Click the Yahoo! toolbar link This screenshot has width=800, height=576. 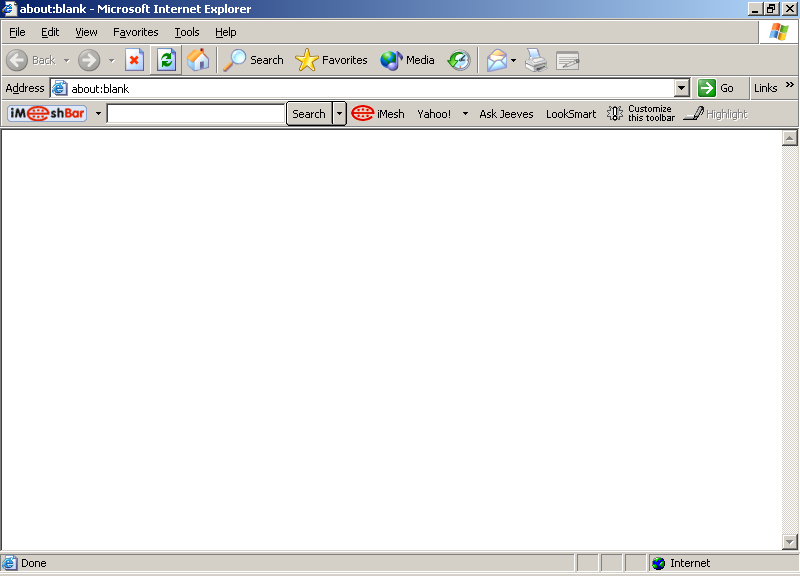click(x=434, y=114)
